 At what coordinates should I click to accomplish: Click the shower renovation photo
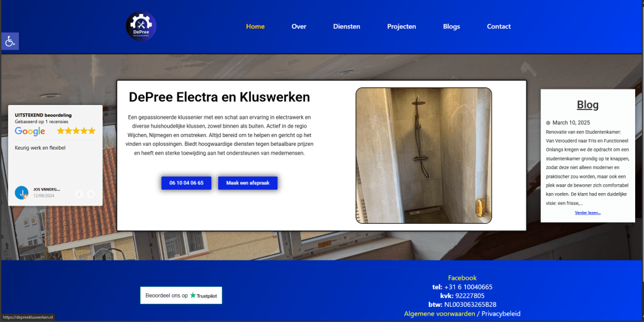point(423,156)
